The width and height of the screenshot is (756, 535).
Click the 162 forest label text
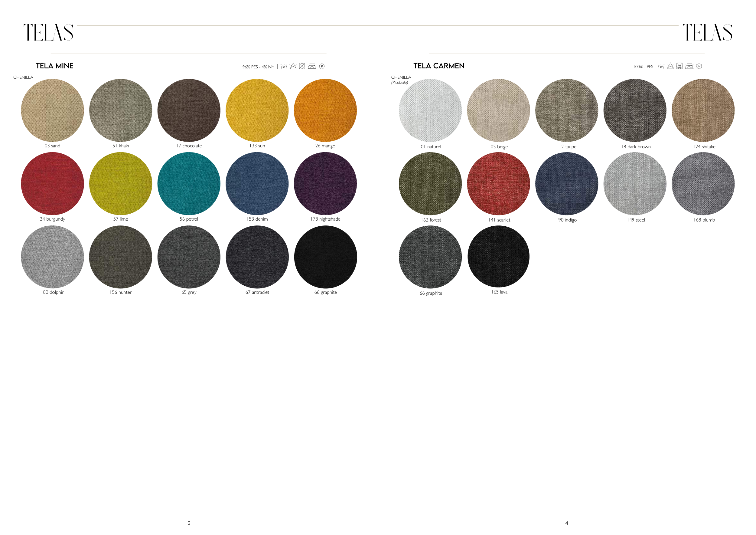pyautogui.click(x=431, y=220)
